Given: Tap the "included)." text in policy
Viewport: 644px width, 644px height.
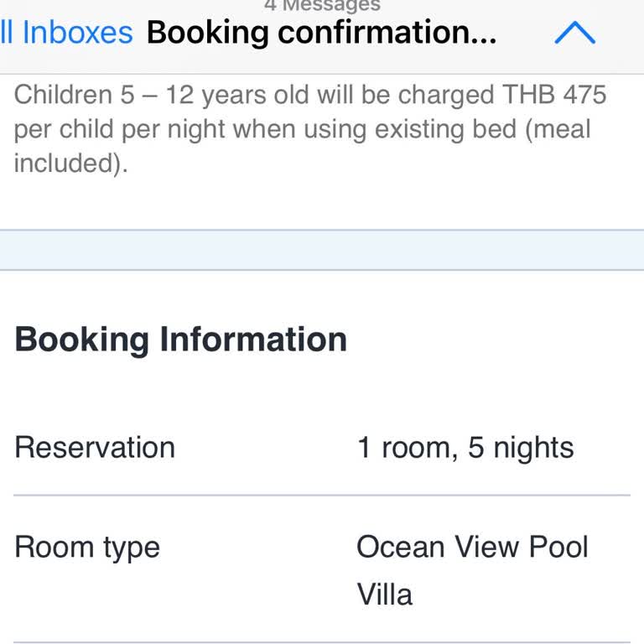Looking at the screenshot, I should tap(70, 163).
